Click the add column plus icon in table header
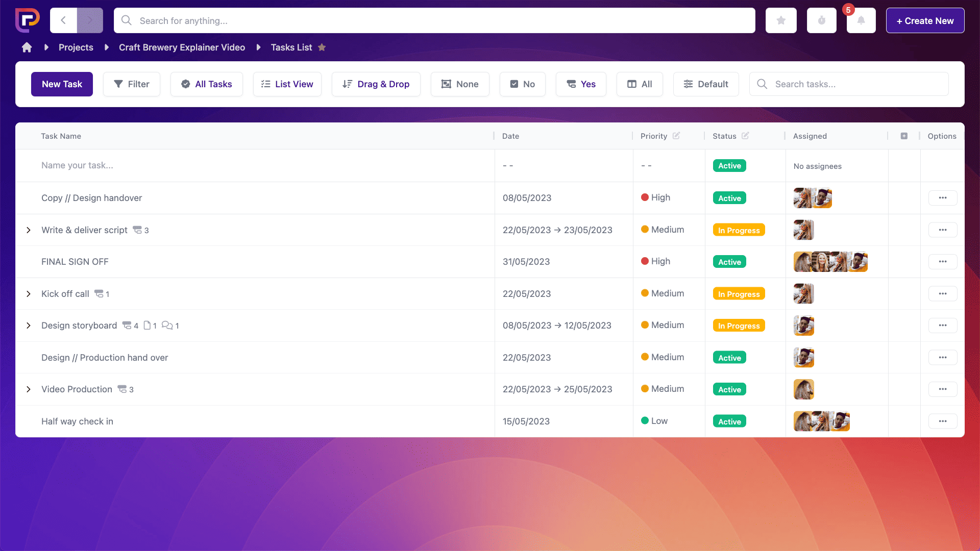 click(x=904, y=136)
